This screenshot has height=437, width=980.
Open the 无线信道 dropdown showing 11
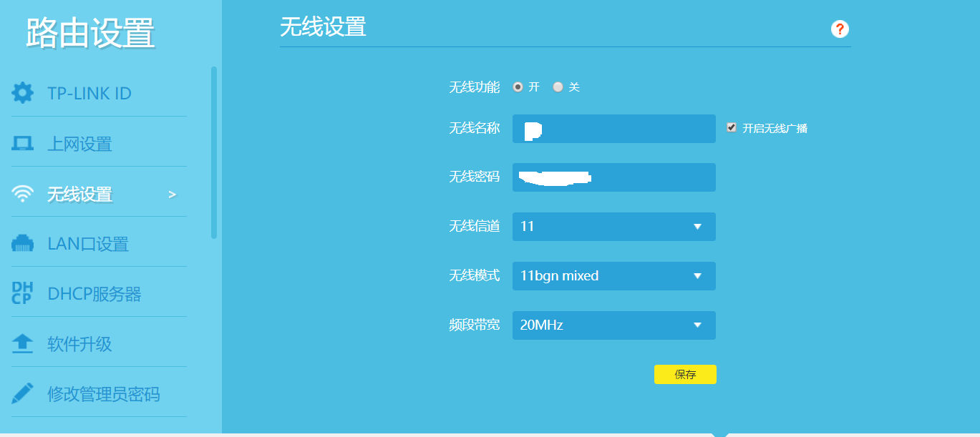(x=613, y=227)
